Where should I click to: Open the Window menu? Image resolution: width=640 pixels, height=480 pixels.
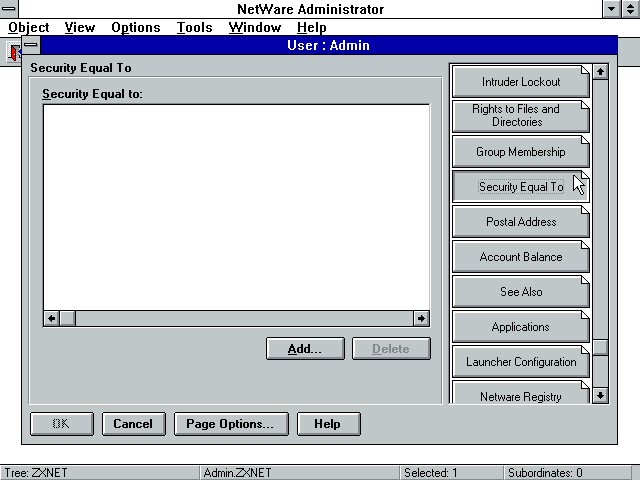click(x=255, y=27)
